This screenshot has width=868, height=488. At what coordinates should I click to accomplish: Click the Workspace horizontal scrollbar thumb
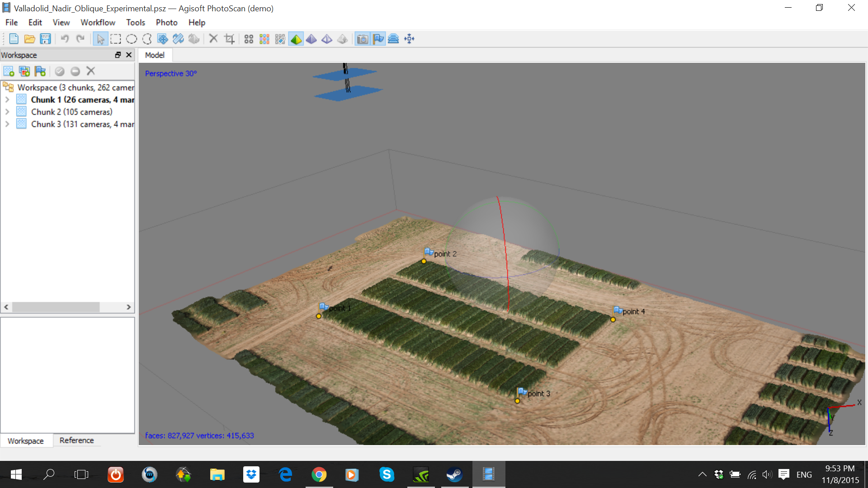56,307
